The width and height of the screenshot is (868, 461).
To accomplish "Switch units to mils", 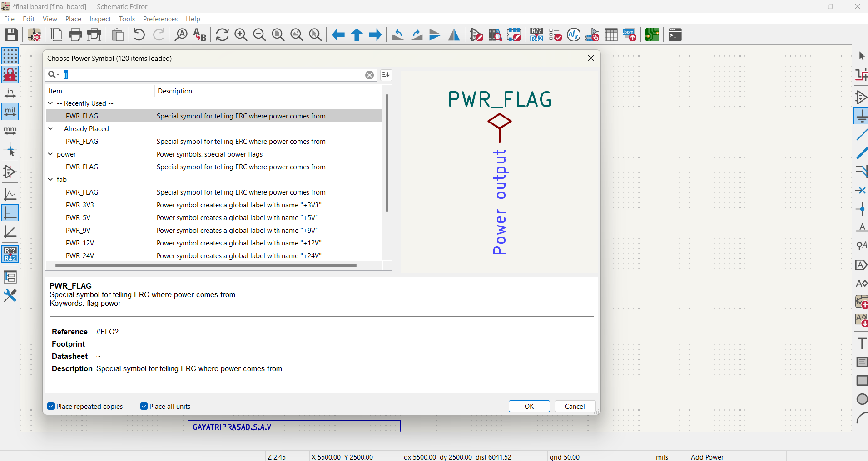I will [x=10, y=112].
